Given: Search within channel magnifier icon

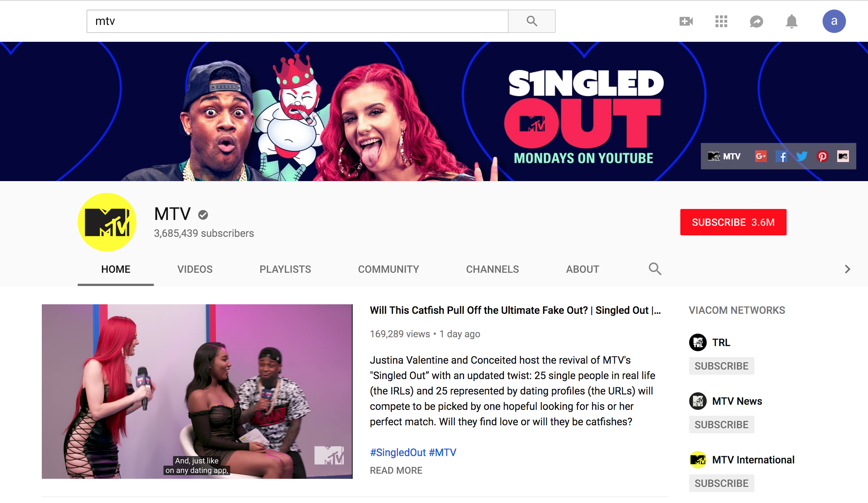Looking at the screenshot, I should point(655,269).
